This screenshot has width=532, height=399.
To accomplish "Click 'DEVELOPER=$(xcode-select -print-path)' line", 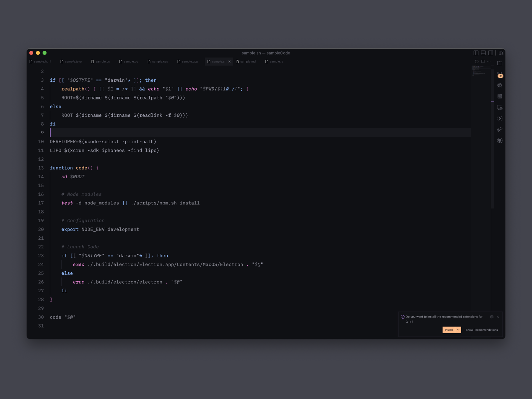I will 103,142.
